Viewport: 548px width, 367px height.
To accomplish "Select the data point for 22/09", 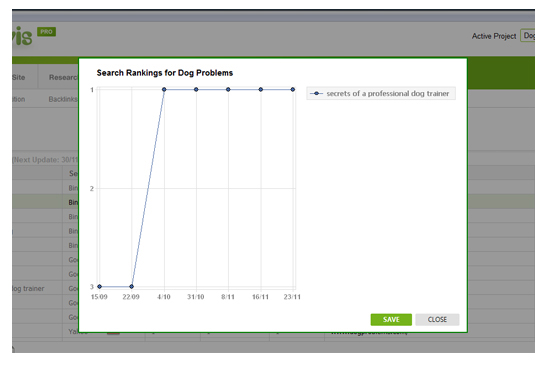I will point(131,287).
